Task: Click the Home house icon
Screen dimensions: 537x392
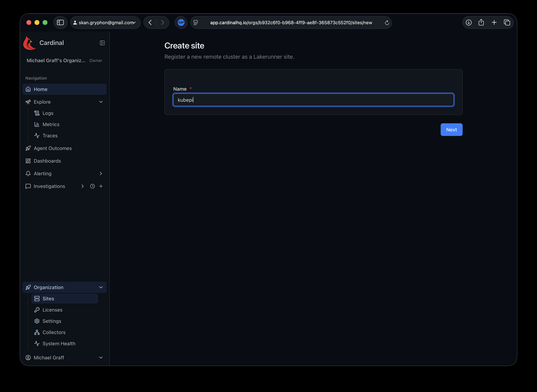Action: click(x=28, y=89)
